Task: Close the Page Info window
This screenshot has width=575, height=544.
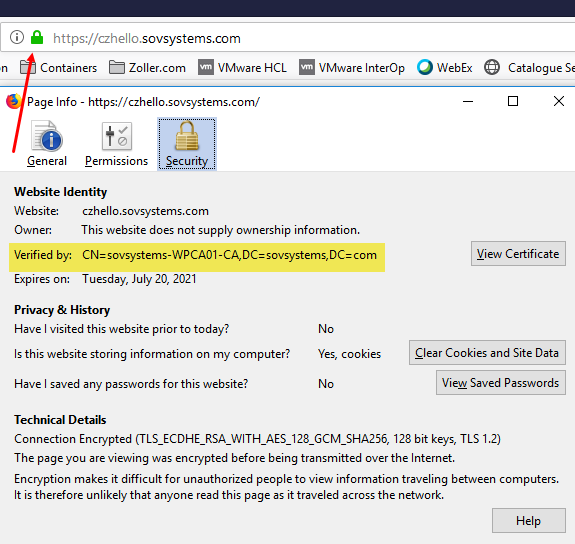Action: pos(558,101)
